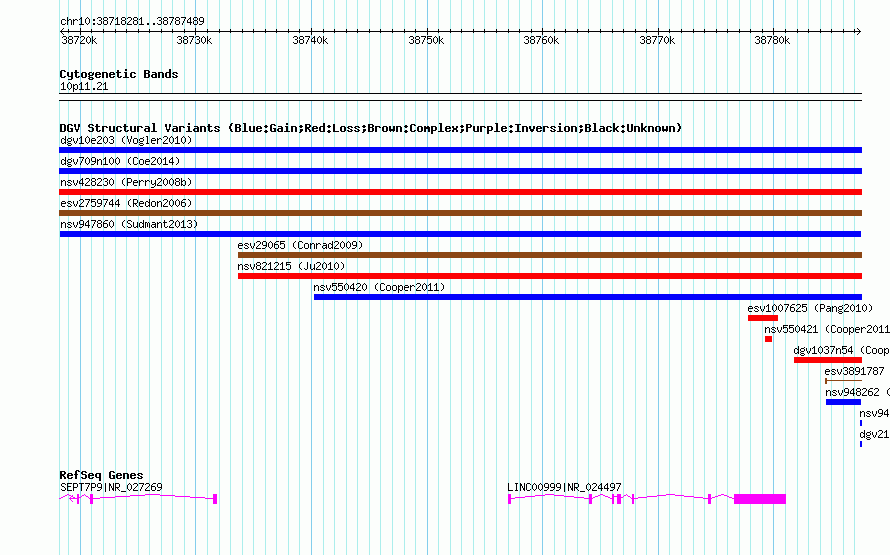Open the LINC00999|NR_024497 gene label

[564, 487]
